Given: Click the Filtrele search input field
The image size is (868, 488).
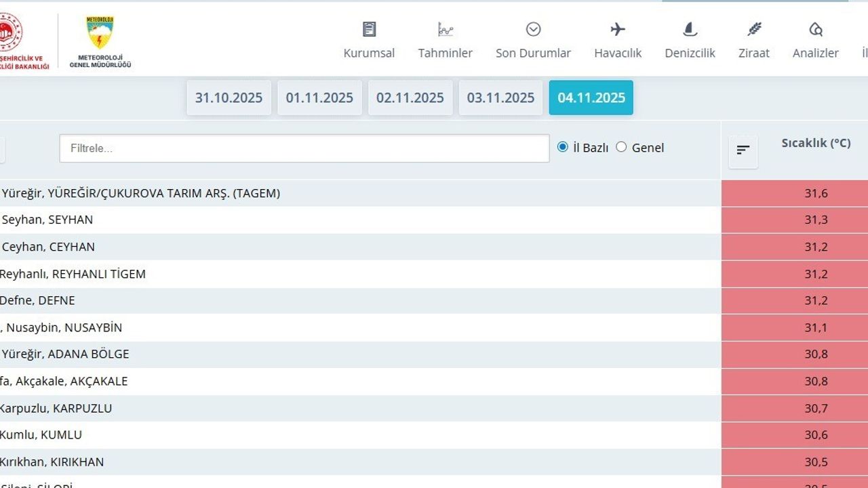Looking at the screenshot, I should coord(304,148).
